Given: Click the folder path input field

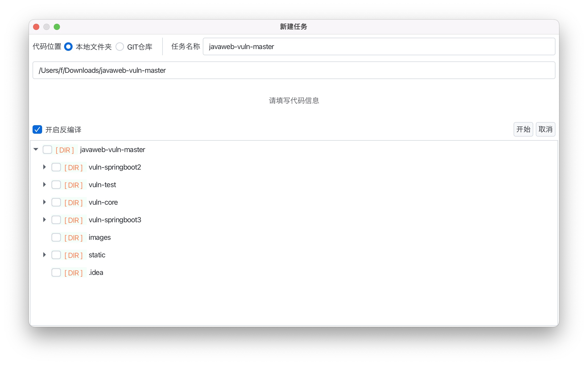Looking at the screenshot, I should point(294,70).
